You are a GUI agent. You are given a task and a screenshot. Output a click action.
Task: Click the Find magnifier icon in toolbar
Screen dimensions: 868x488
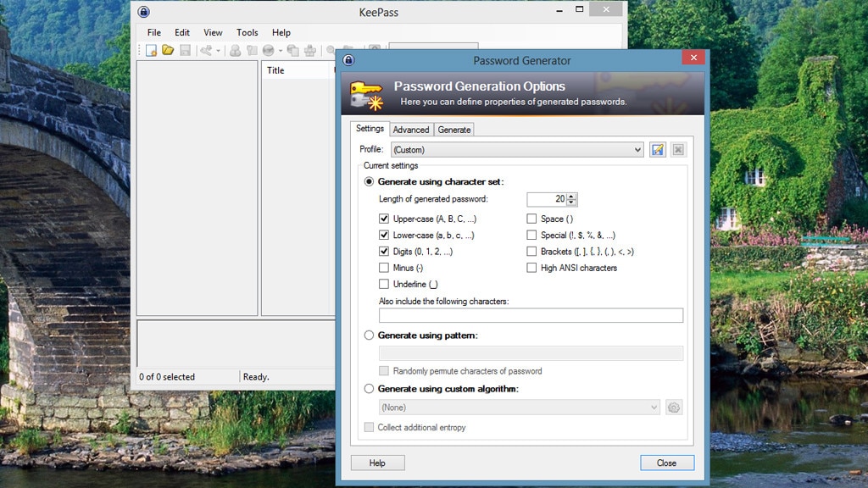coord(331,50)
